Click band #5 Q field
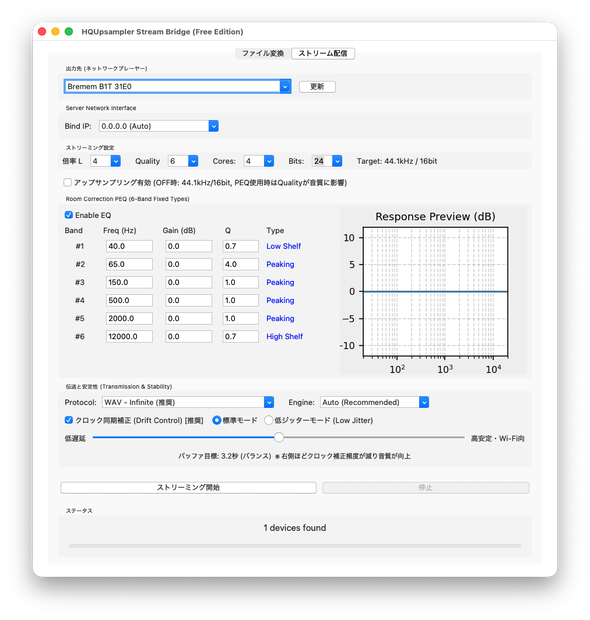 pyautogui.click(x=240, y=318)
